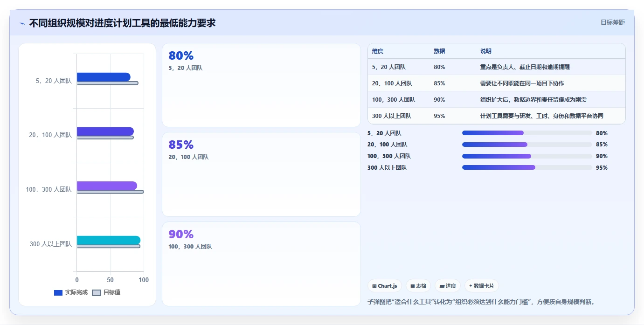Click cyan actual bar for 300 人以上团队
644x325 pixels.
(x=109, y=240)
